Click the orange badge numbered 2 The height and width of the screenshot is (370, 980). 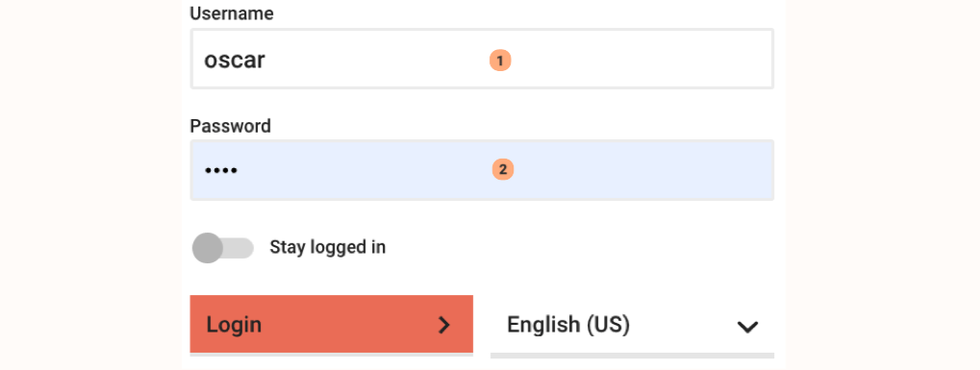tap(502, 169)
